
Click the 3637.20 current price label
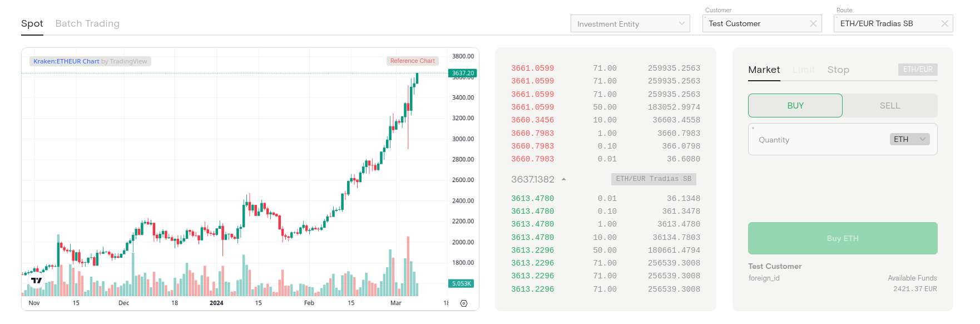pos(462,73)
